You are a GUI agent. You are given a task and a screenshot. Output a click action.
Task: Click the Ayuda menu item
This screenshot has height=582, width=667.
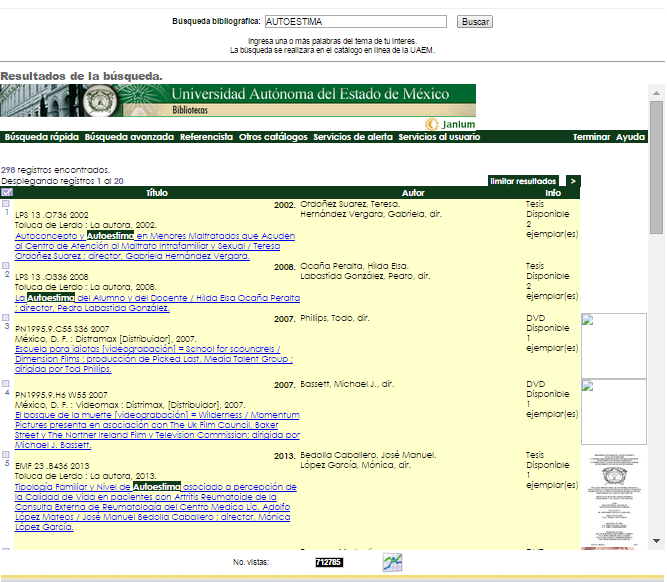point(630,137)
